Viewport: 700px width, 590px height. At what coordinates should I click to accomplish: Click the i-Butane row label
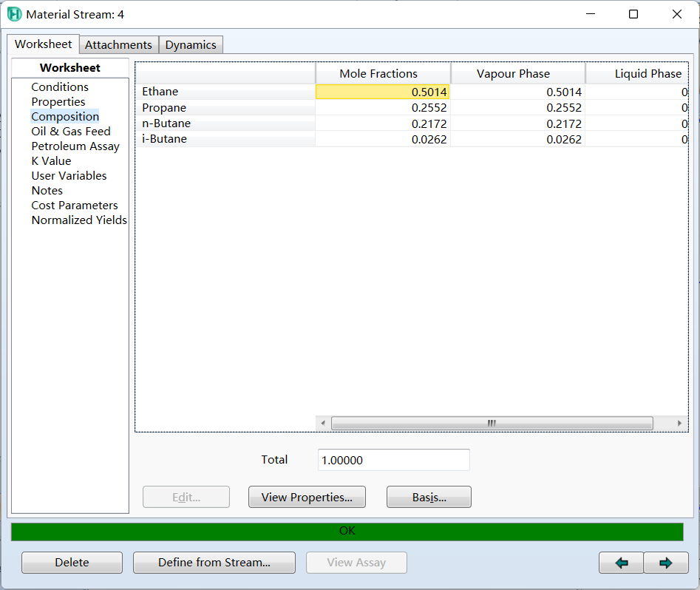(225, 139)
